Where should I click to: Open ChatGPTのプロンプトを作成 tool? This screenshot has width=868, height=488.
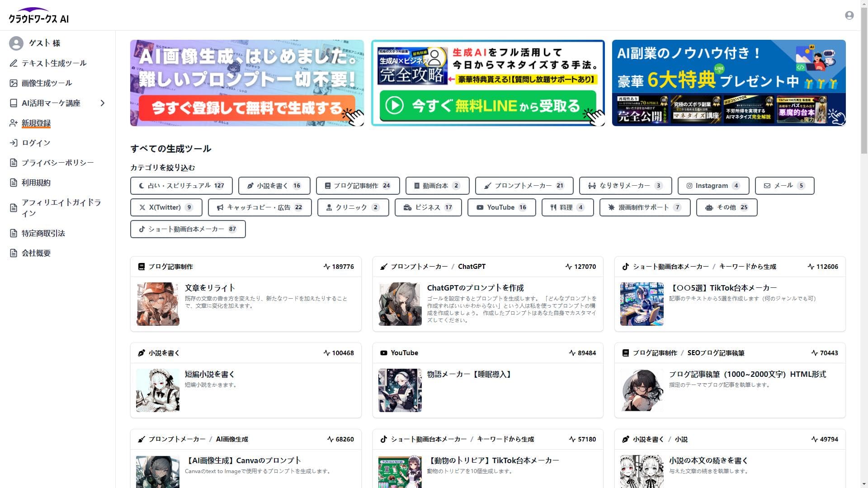pyautogui.click(x=475, y=288)
